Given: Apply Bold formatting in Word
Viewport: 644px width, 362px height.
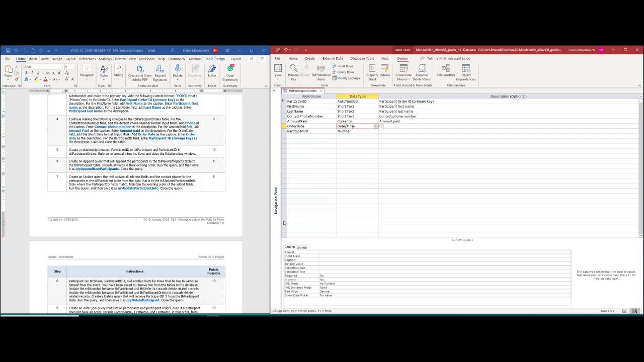Looking at the screenshot, I should [x=26, y=73].
